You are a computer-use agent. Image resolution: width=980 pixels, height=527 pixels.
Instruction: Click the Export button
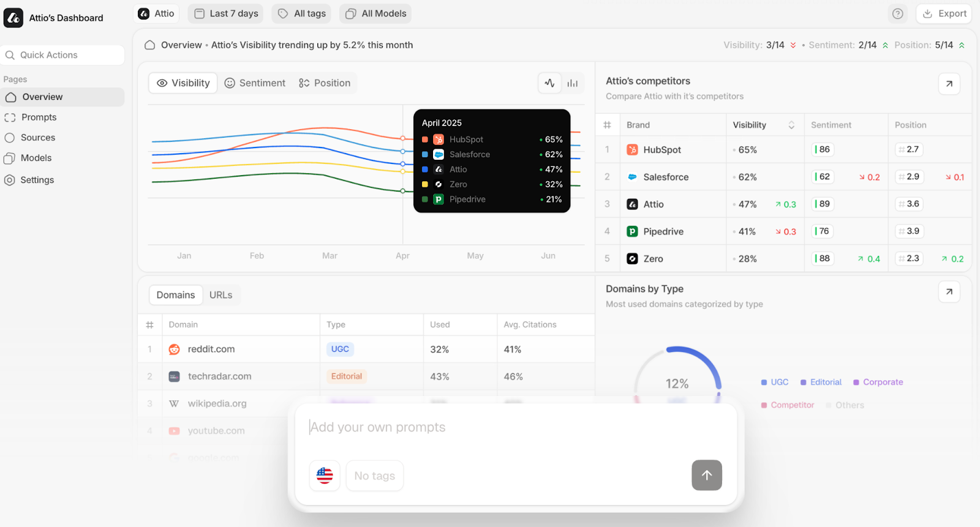coord(944,13)
